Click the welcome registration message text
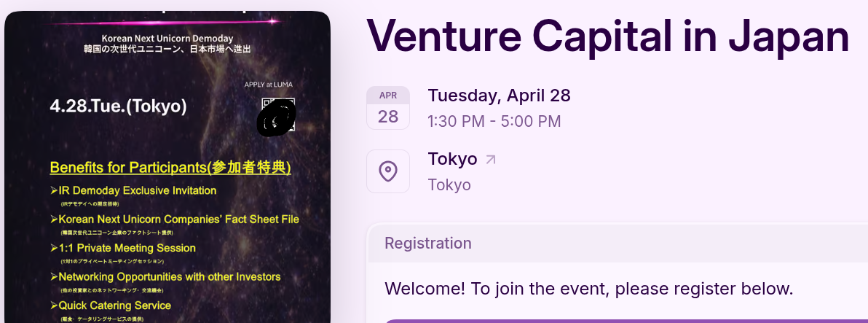 coord(588,288)
